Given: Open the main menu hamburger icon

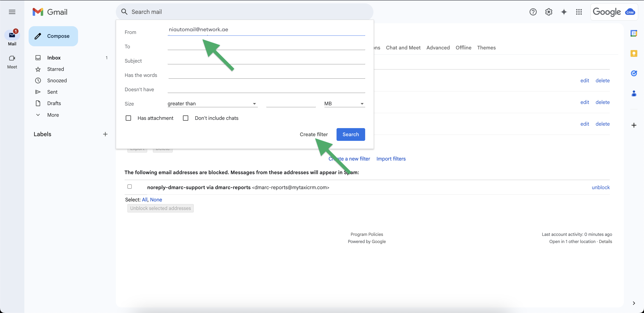Looking at the screenshot, I should 12,12.
